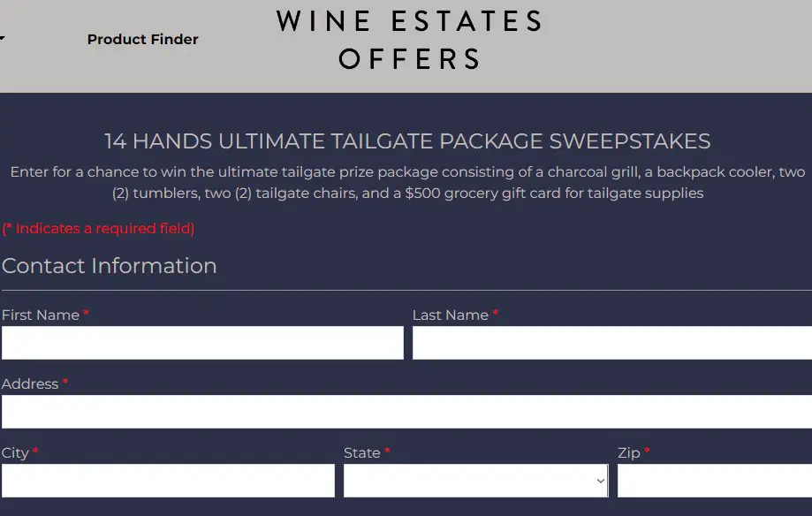Click the City text field
Image resolution: width=812 pixels, height=516 pixels.
(168, 481)
